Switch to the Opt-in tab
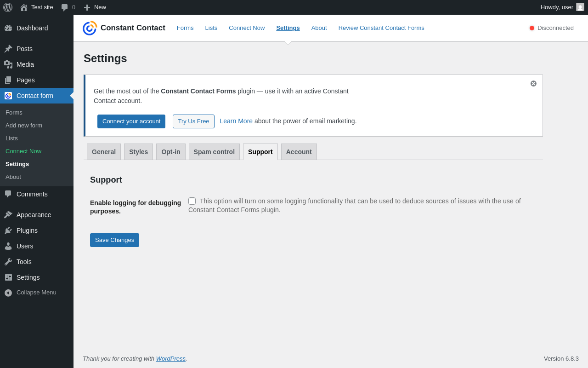The image size is (588, 368). coord(171,152)
